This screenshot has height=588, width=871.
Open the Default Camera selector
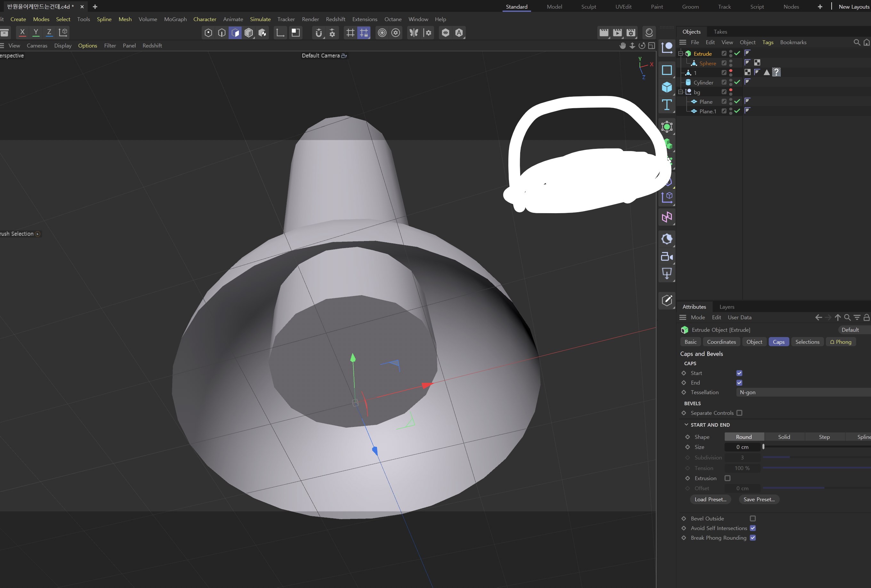pos(324,55)
